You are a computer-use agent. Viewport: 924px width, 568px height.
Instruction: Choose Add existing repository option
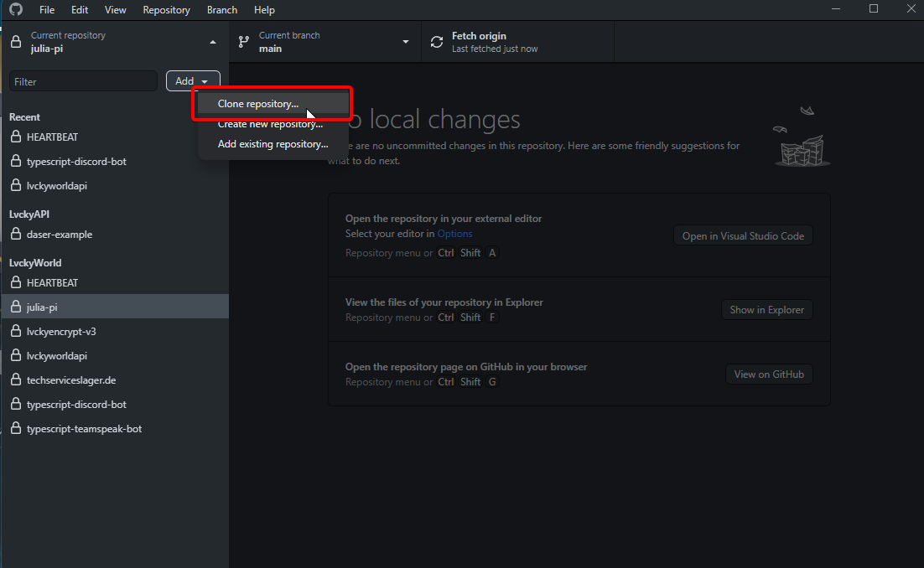(x=273, y=144)
